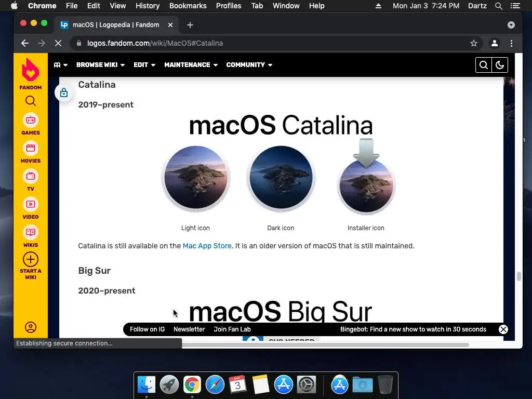Open the Notification Center list icon

(515, 6)
